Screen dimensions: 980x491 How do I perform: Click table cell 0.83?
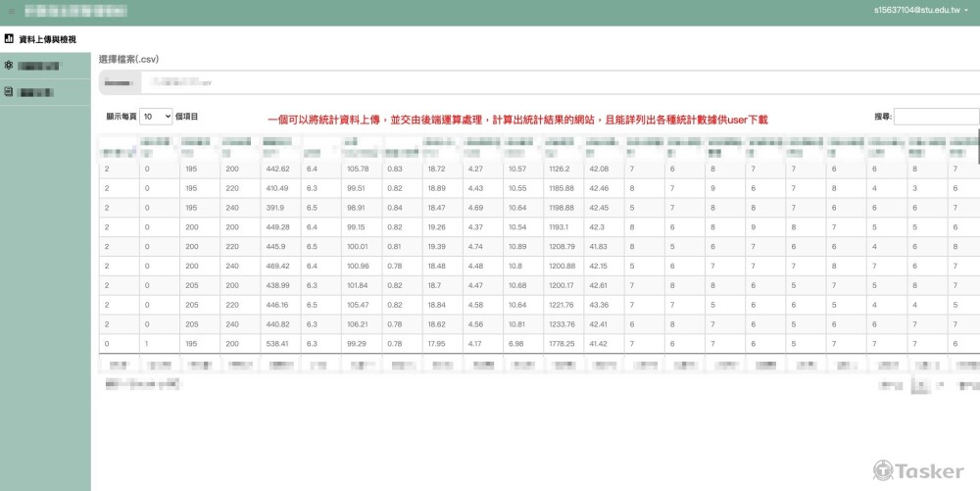click(x=403, y=169)
